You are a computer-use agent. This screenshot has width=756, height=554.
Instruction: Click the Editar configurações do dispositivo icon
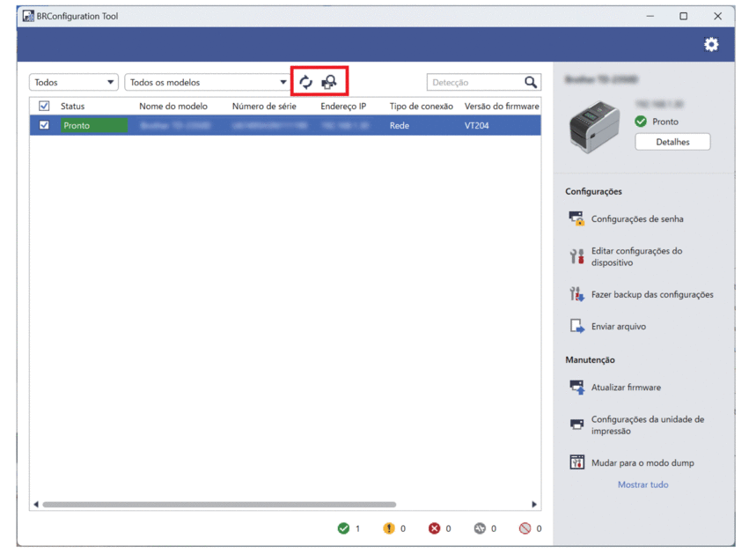coord(576,256)
